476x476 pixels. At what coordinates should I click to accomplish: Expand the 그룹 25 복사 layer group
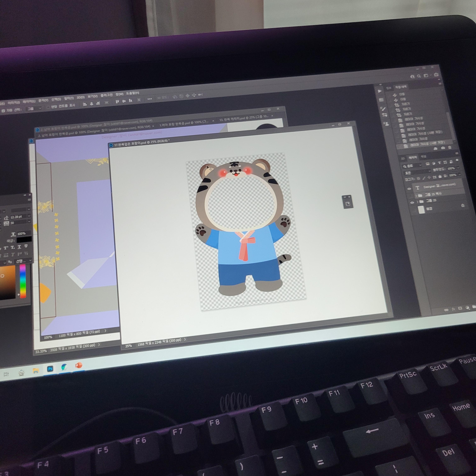coord(416,196)
